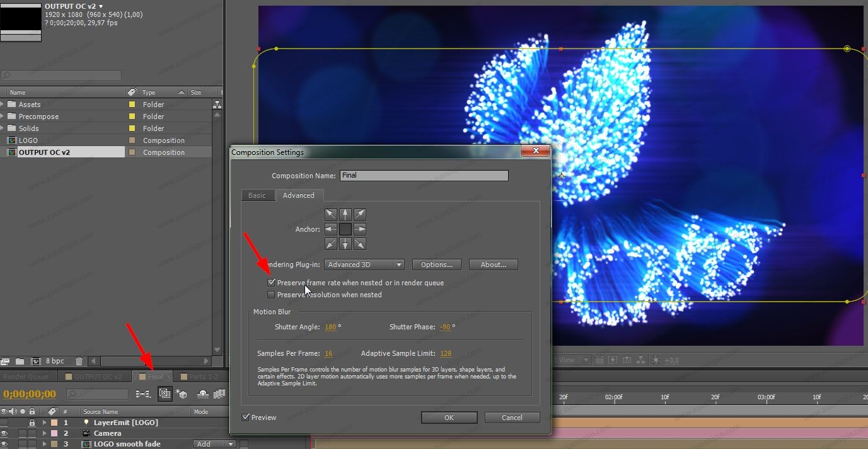Click the Reset Exposure icon in viewer
Image resolution: width=868 pixels, height=449 pixels.
pyautogui.click(x=656, y=360)
